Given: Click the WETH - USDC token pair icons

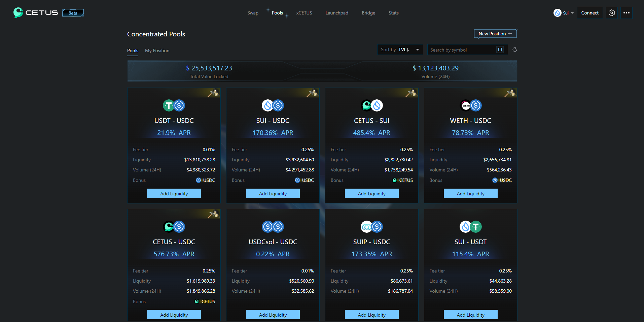Looking at the screenshot, I should click(x=471, y=105).
